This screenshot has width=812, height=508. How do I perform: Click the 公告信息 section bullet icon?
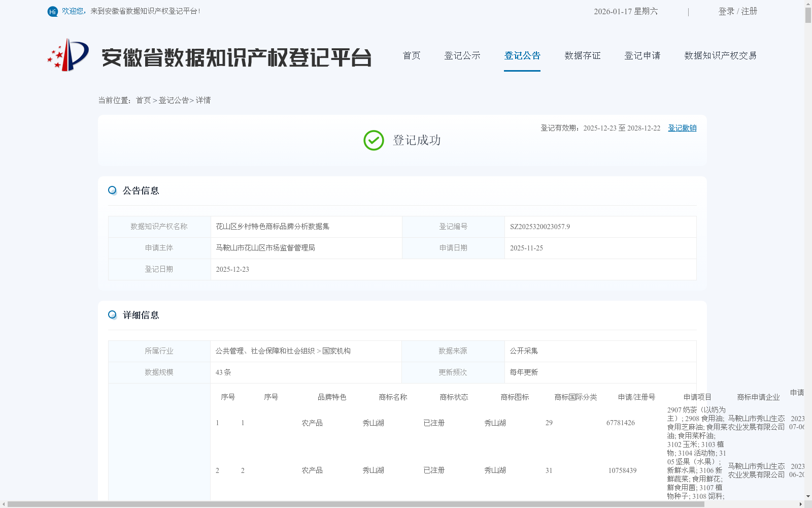coord(112,190)
